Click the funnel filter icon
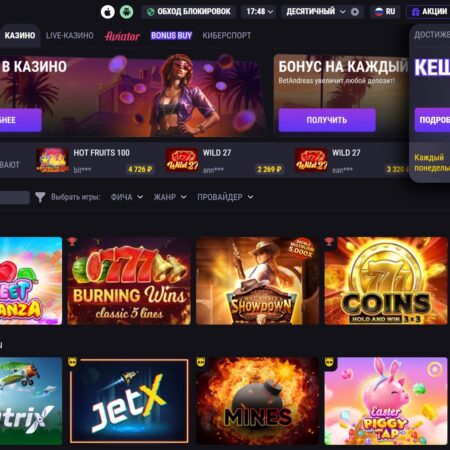Screen dimensions: 450x450 pos(40,197)
